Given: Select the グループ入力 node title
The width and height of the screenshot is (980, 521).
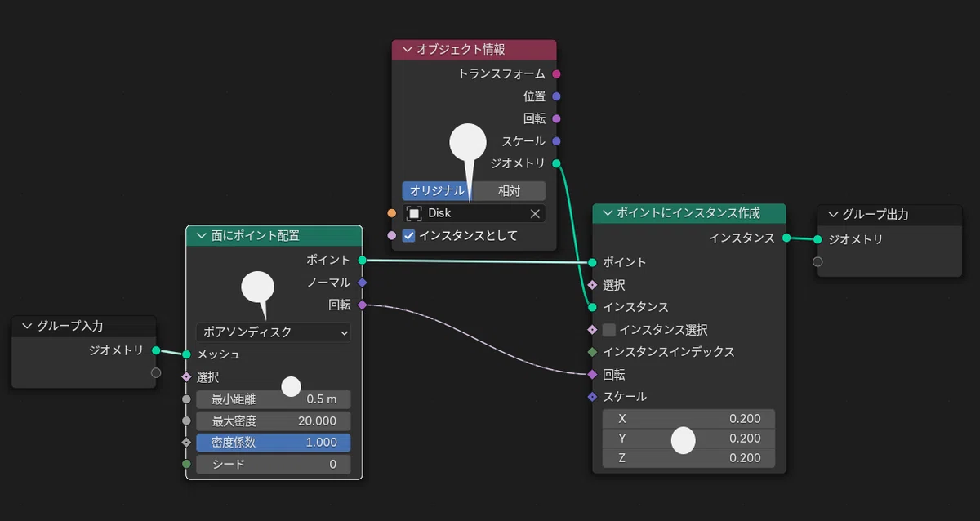Looking at the screenshot, I should point(69,326).
